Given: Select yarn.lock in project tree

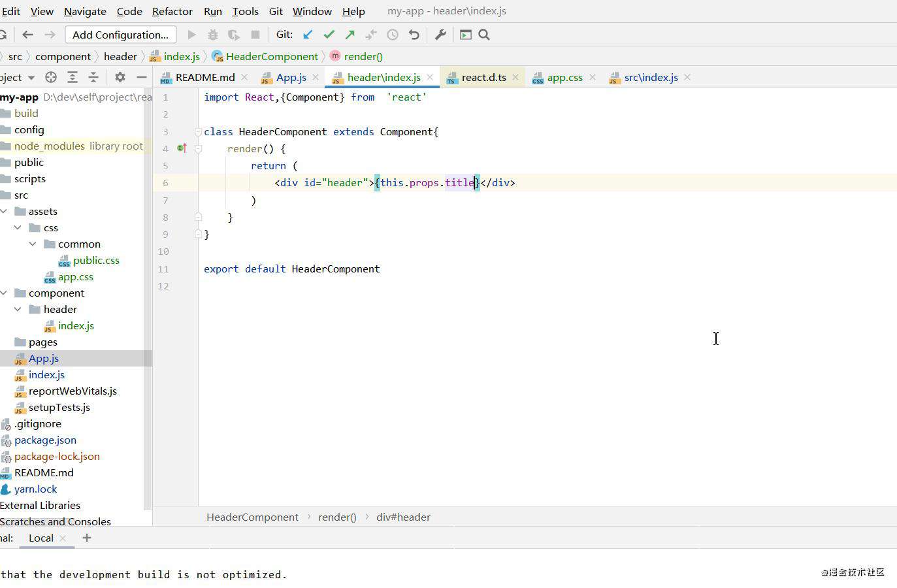Looking at the screenshot, I should pos(35,489).
